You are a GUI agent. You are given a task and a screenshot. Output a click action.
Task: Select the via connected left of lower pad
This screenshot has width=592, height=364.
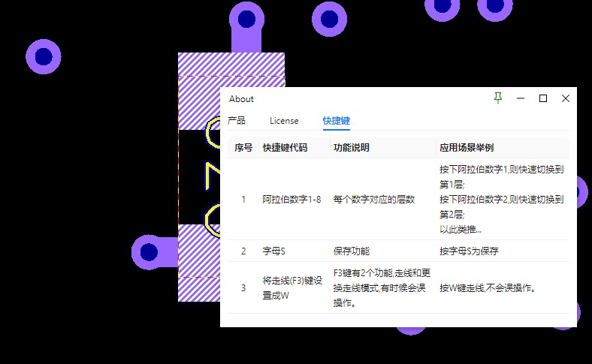click(x=149, y=251)
